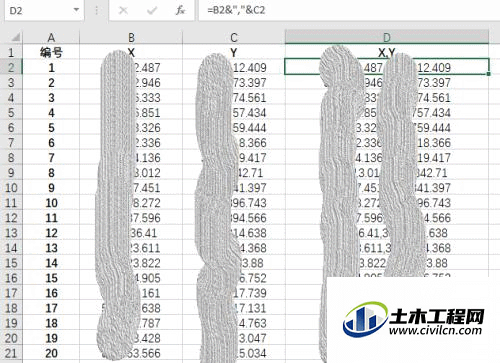The width and height of the screenshot is (500, 363).
Task: Click column B cell ending in 3.428
Action: point(131,338)
